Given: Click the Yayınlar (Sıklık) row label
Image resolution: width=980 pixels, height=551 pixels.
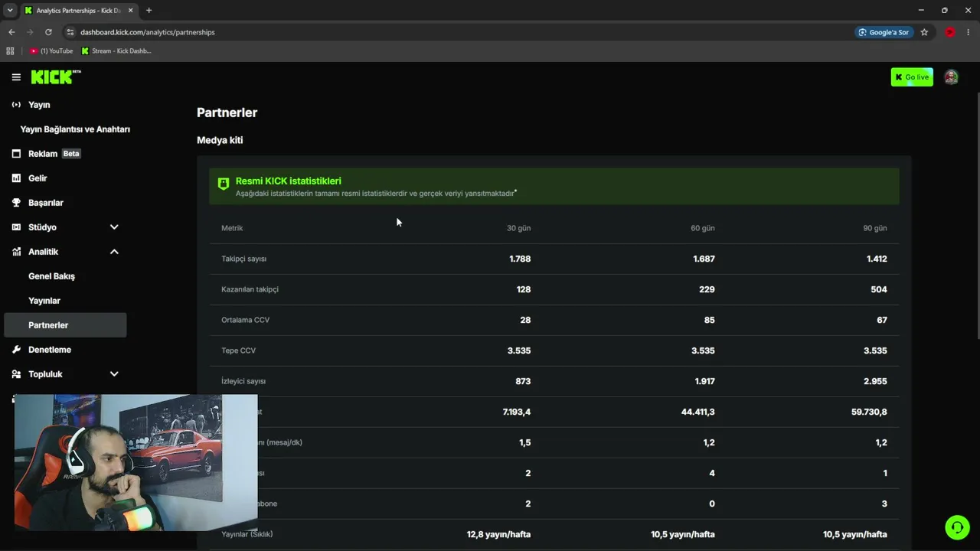Looking at the screenshot, I should pyautogui.click(x=247, y=534).
